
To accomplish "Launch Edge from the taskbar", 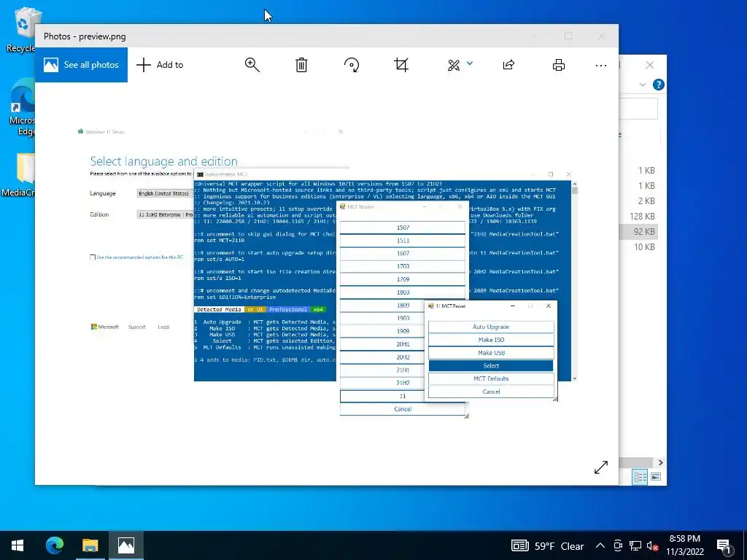I will [54, 545].
